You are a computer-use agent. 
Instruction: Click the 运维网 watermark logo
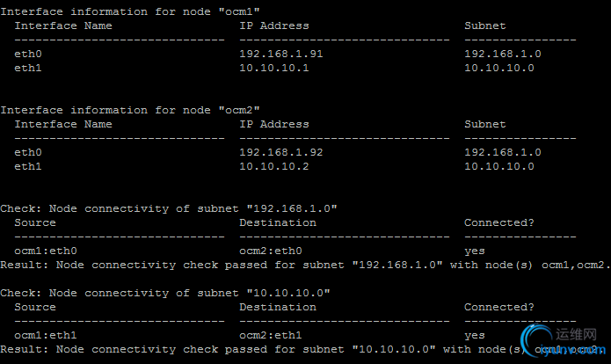click(563, 341)
